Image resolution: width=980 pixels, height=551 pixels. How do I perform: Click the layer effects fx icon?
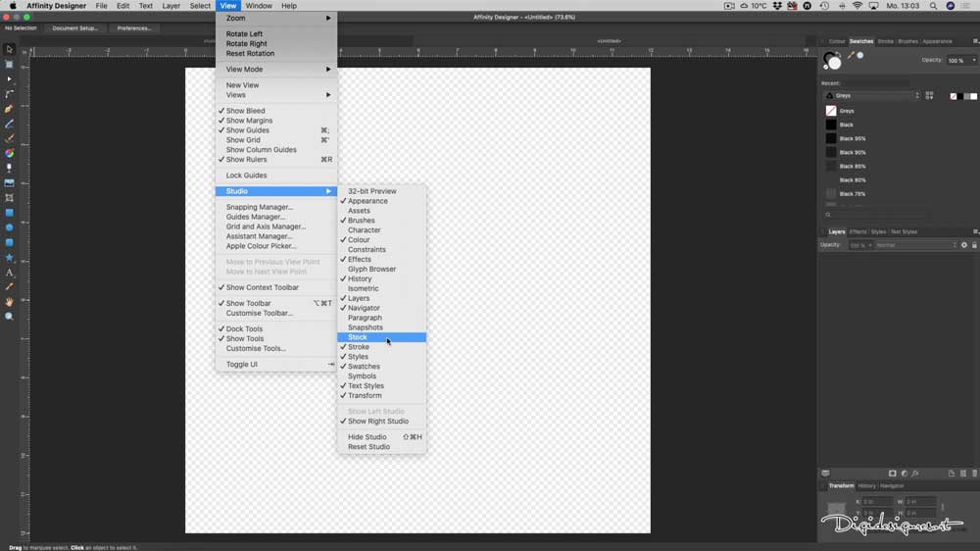[x=915, y=474]
